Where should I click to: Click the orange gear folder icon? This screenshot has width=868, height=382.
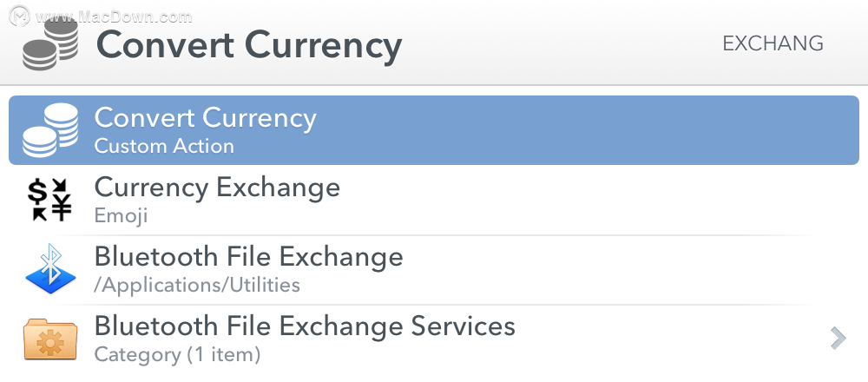[x=49, y=339]
